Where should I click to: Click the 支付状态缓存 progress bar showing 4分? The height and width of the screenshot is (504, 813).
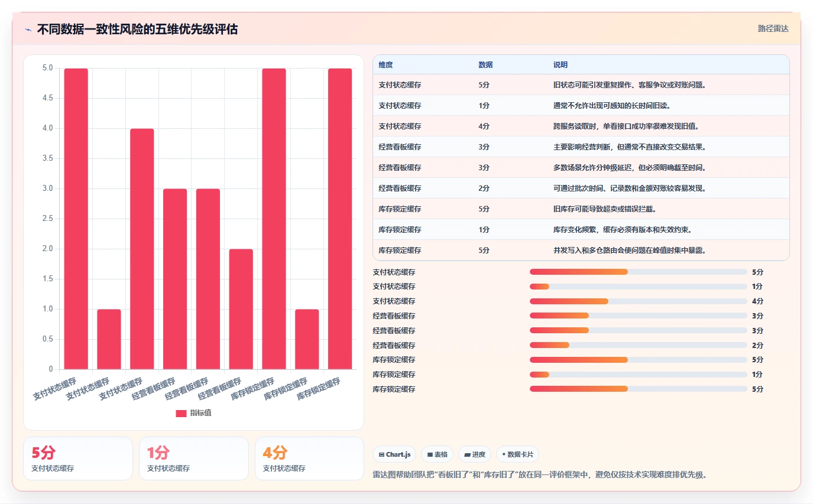click(x=639, y=301)
